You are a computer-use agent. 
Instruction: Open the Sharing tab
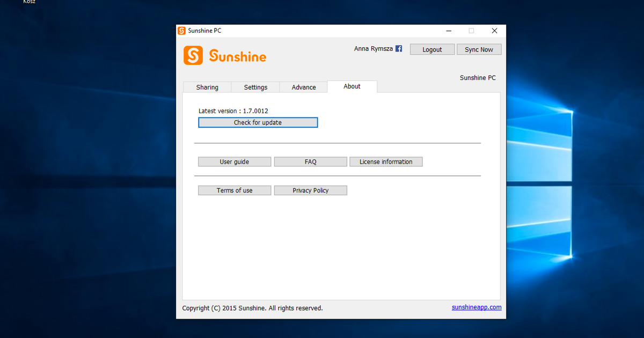click(x=207, y=87)
